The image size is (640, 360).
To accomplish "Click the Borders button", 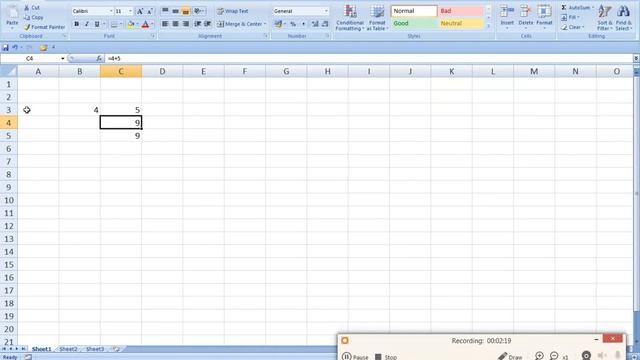I will [114, 24].
